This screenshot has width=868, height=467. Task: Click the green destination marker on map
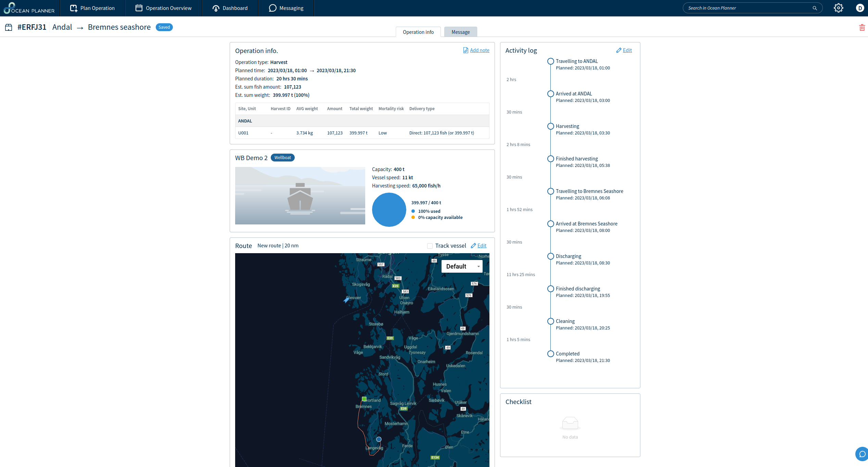pos(364,399)
